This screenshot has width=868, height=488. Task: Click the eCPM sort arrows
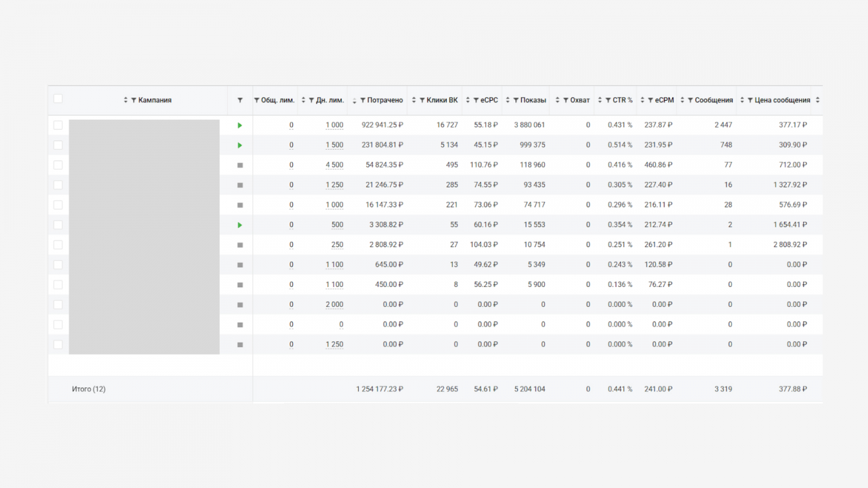pos(642,100)
